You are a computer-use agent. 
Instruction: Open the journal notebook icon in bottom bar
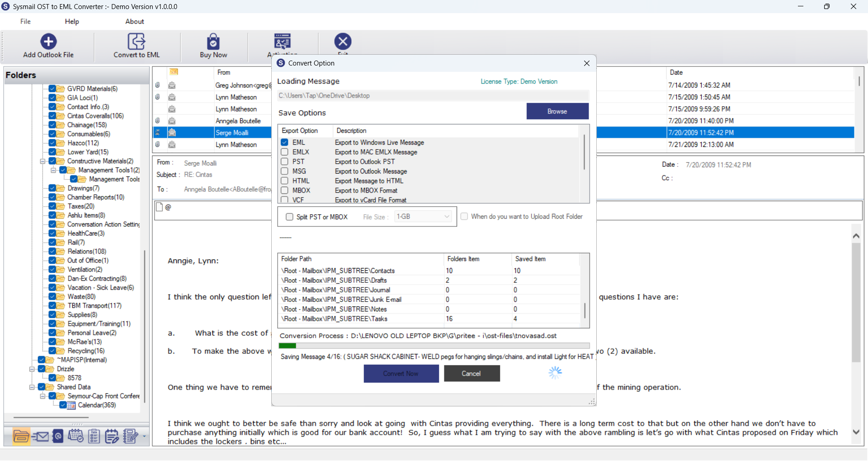(131, 437)
